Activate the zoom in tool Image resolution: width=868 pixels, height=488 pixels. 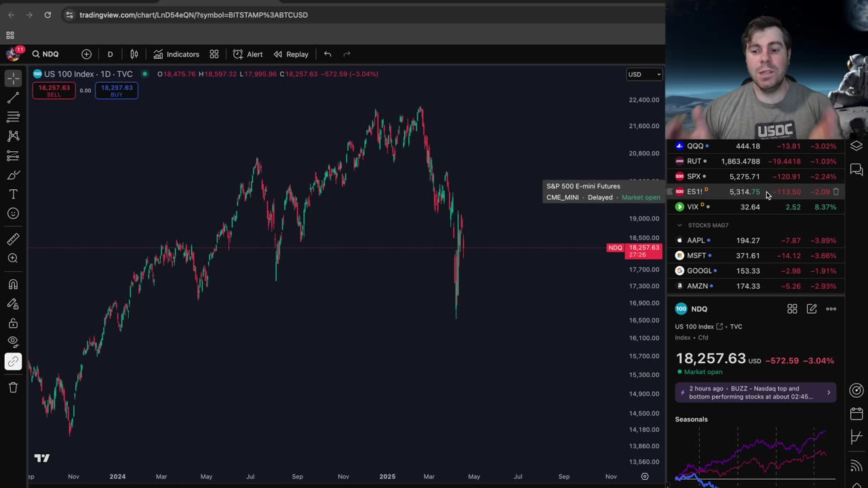coord(13,258)
